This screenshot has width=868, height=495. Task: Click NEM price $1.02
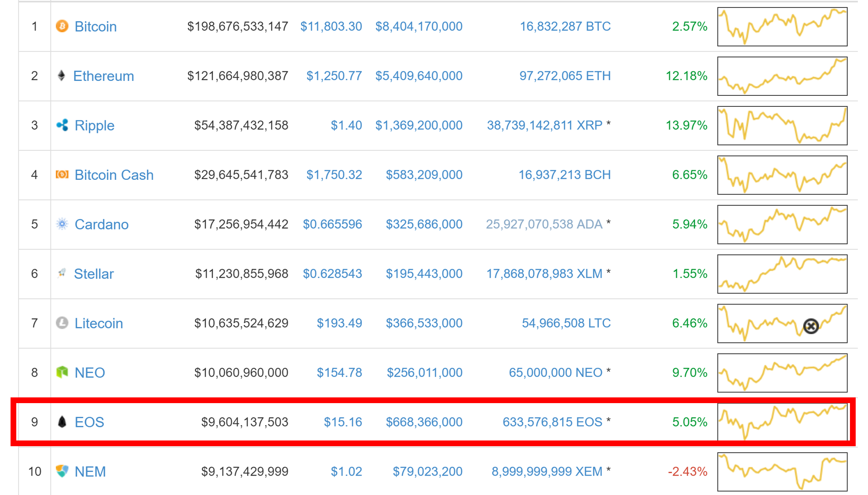(346, 472)
